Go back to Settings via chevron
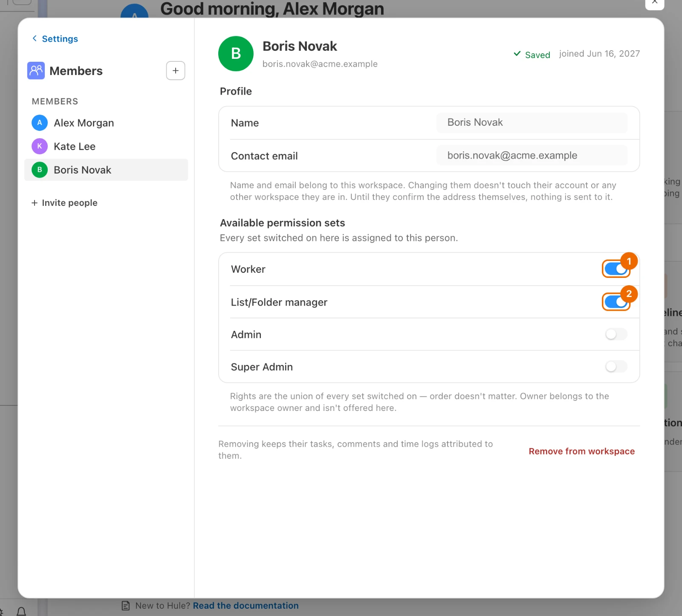This screenshot has height=616, width=682. [35, 38]
